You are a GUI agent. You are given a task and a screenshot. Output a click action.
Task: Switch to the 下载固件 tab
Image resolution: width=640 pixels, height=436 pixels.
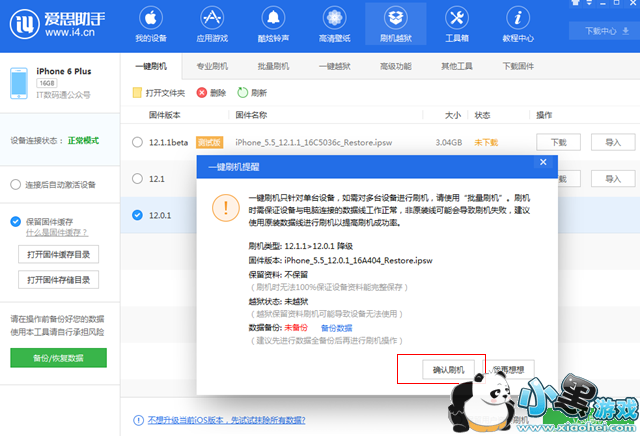pos(518,66)
